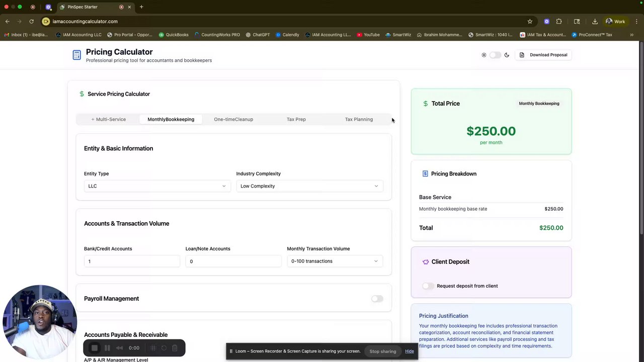The image size is (644, 362).
Task: Enable the Payroll Management switch
Action: 377,299
